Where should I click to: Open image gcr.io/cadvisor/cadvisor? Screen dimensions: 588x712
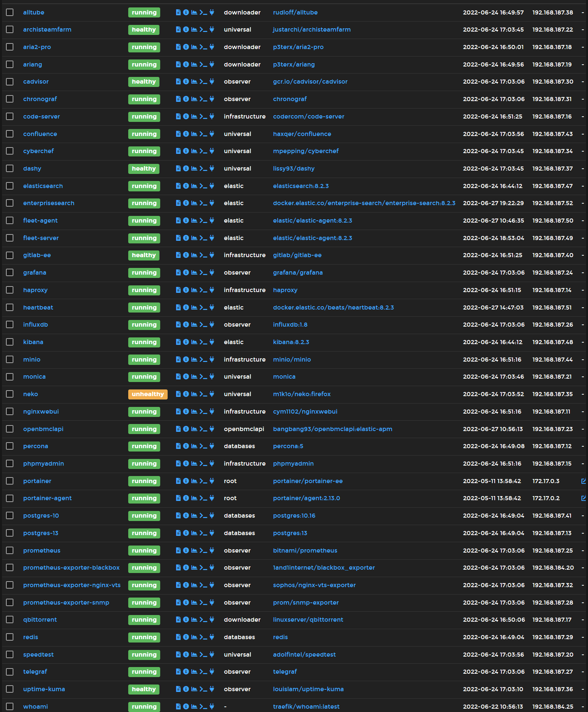(x=310, y=81)
